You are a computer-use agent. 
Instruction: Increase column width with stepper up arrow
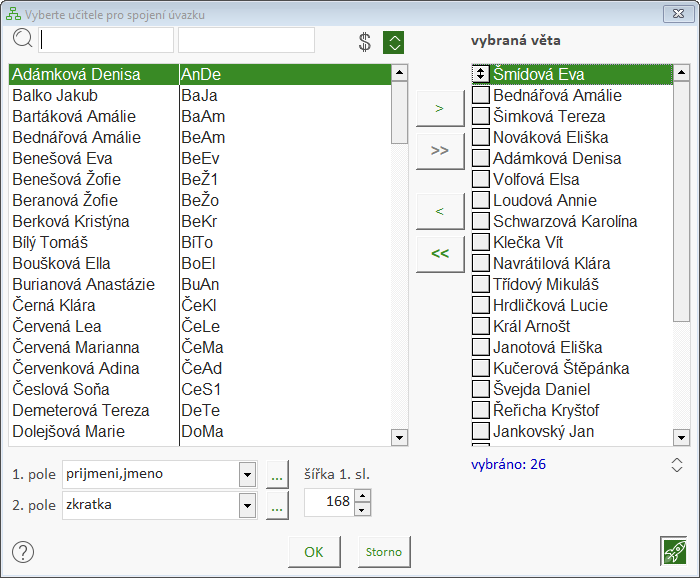coord(362,496)
